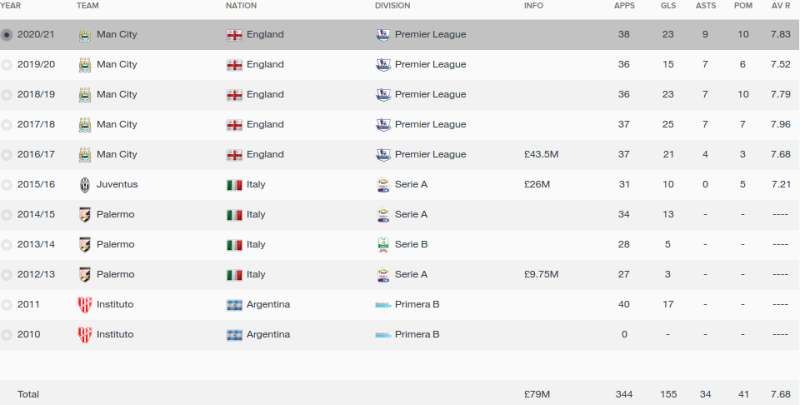Click Man City crest in 2020/21 row
The height and width of the screenshot is (405, 800).
(85, 35)
